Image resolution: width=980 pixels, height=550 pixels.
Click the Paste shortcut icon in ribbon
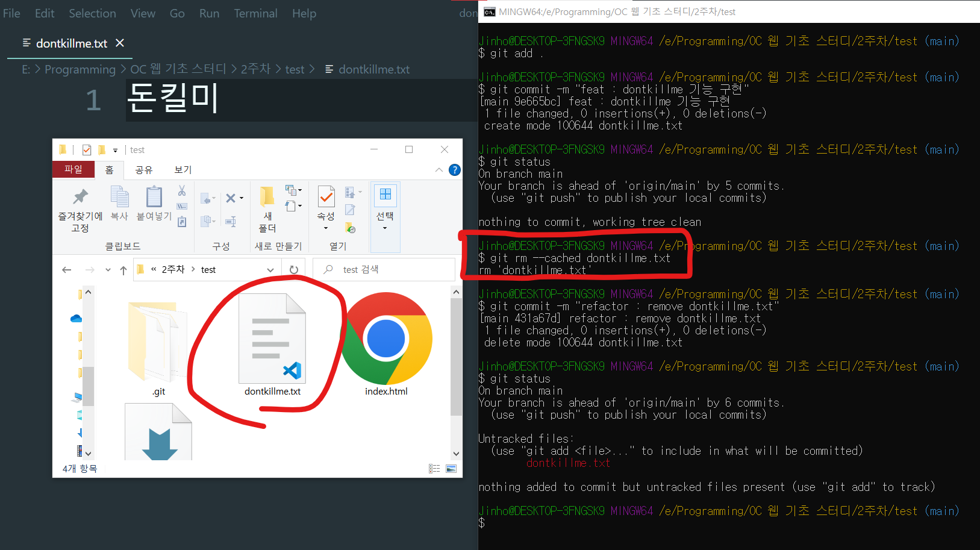pos(182,222)
